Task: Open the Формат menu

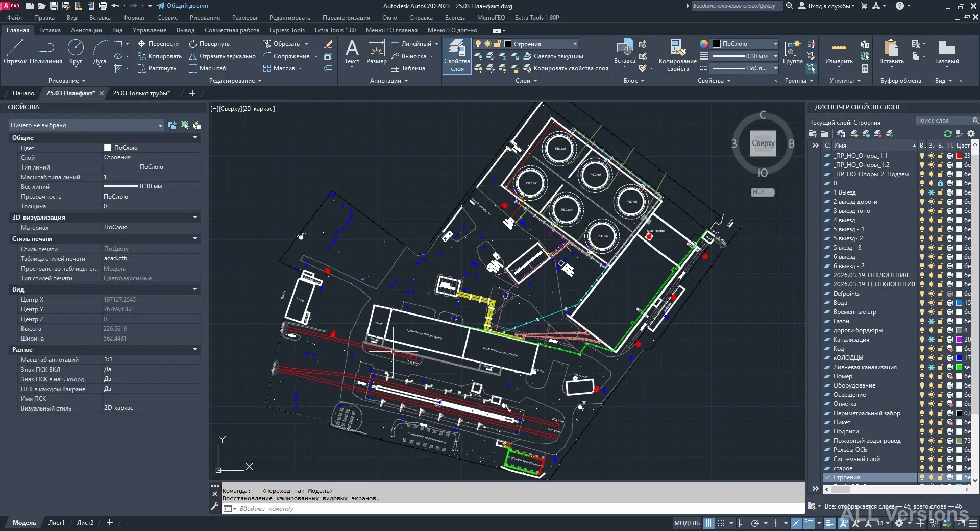Action: coord(134,18)
